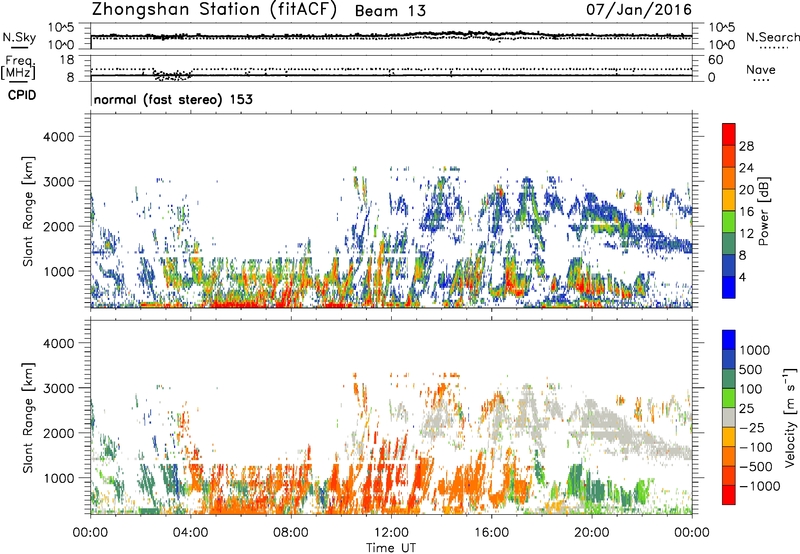
Task: Click the bright blue bottom segment of Power color bar
Action: 729,287
